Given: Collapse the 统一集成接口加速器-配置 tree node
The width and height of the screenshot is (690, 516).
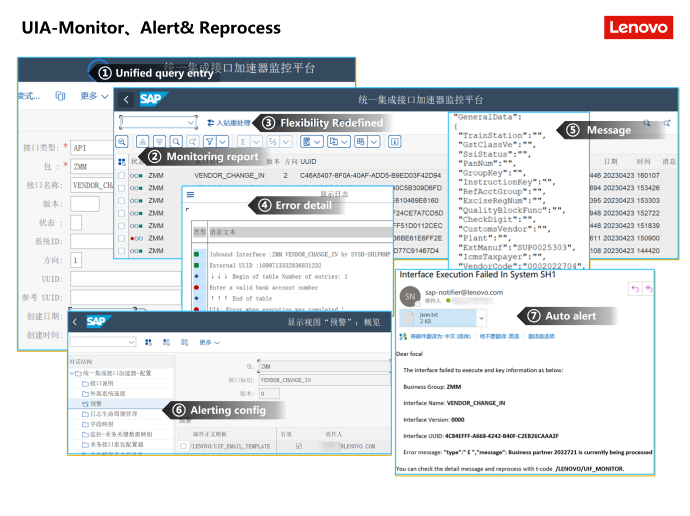Looking at the screenshot, I should [x=72, y=373].
